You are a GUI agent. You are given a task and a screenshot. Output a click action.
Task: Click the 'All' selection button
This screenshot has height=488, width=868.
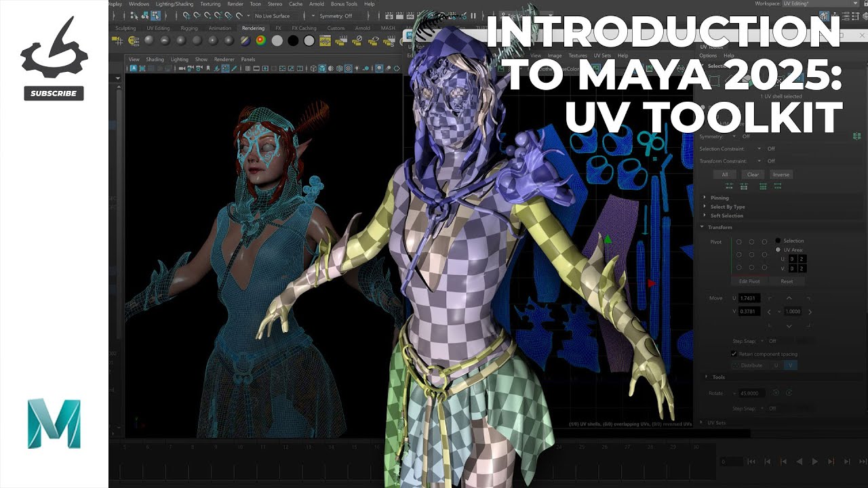pos(725,174)
